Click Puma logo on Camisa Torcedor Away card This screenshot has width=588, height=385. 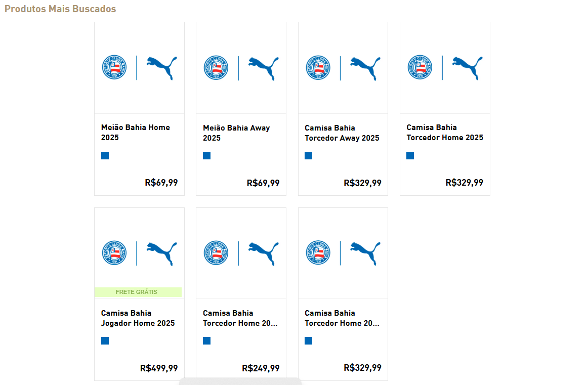click(x=365, y=68)
